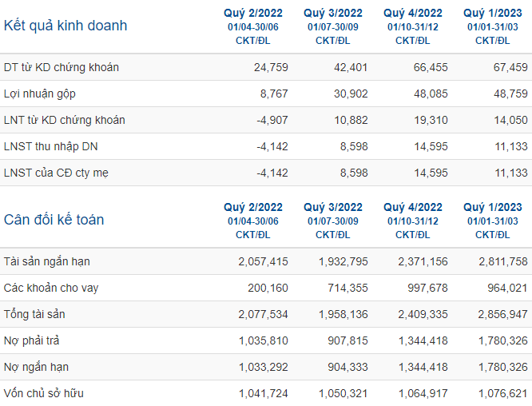Select Quý 1/2023 header in balance sheet
This screenshot has width=532, height=406.
point(493,208)
